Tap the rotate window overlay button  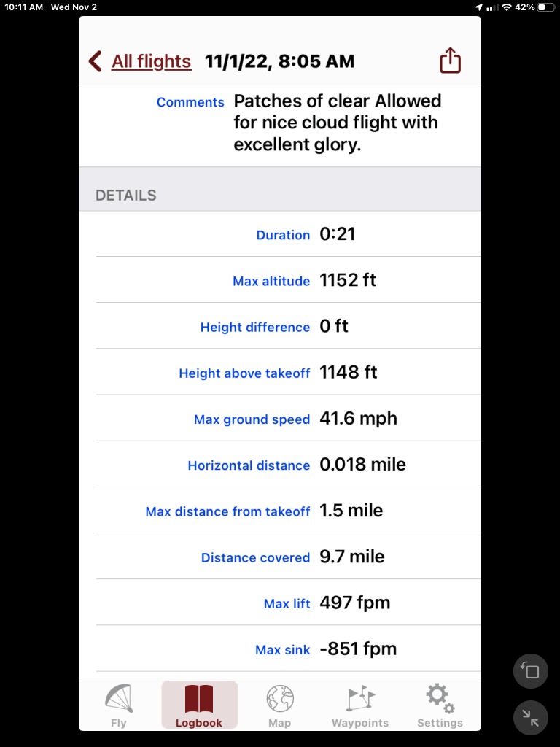tap(531, 671)
